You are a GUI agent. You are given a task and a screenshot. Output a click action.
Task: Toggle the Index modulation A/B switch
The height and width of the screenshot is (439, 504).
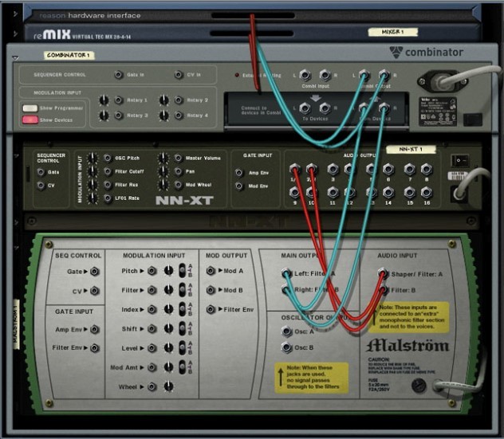[183, 309]
